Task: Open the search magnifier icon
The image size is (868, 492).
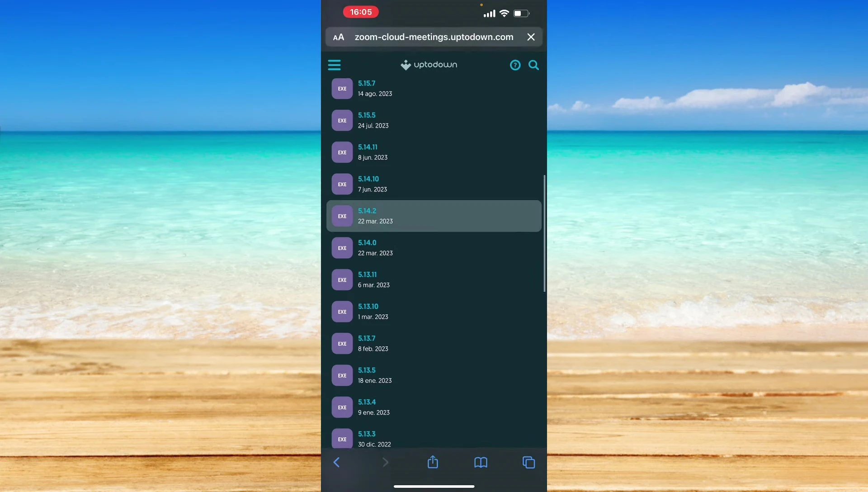Action: pos(533,65)
